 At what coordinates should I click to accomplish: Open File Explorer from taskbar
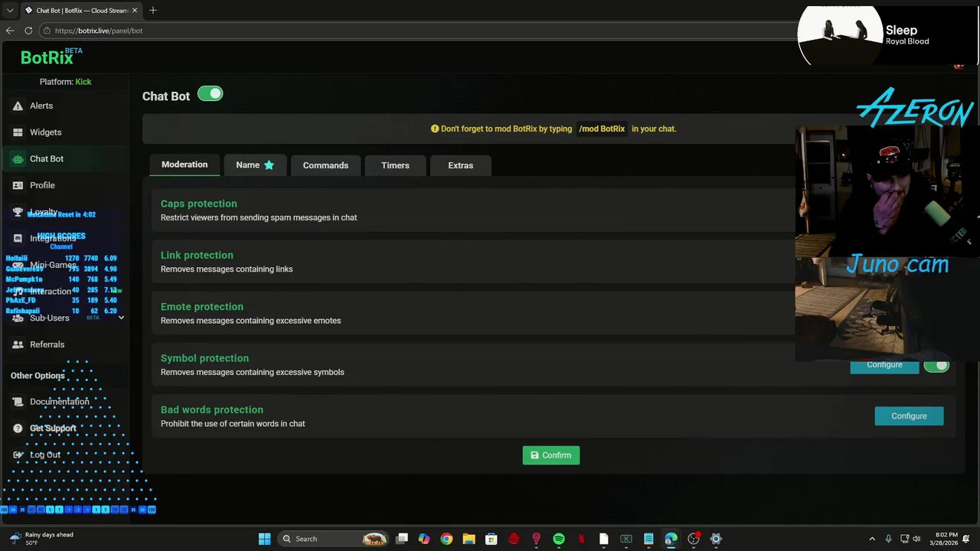[469, 539]
